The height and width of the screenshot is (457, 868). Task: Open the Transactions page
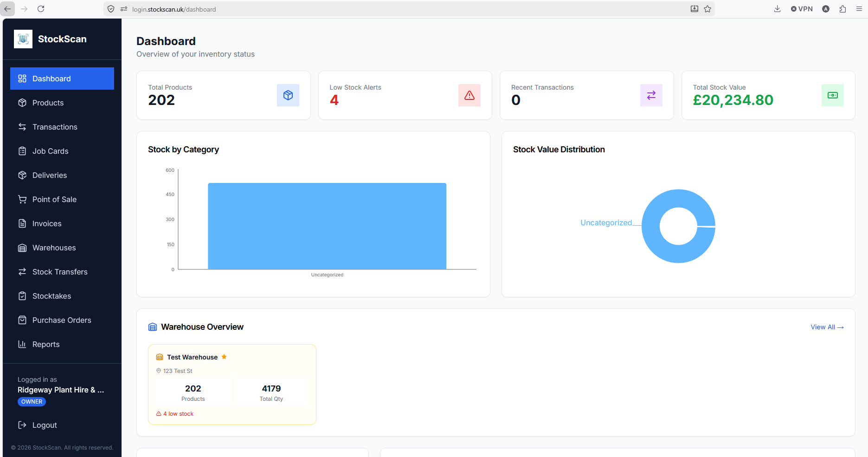coord(62,127)
